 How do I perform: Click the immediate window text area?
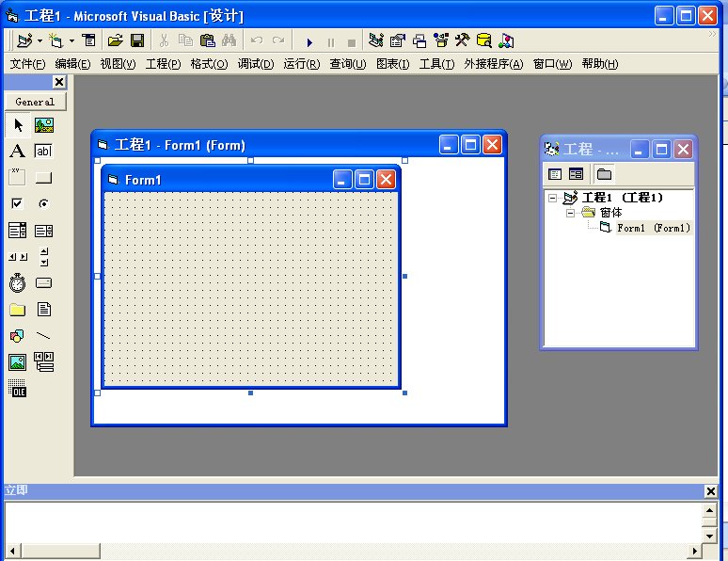click(353, 522)
